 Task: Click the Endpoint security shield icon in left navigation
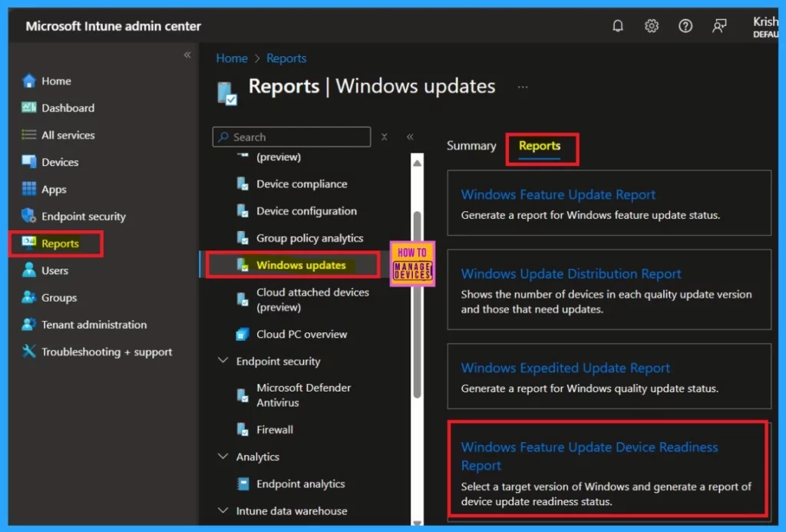click(29, 216)
